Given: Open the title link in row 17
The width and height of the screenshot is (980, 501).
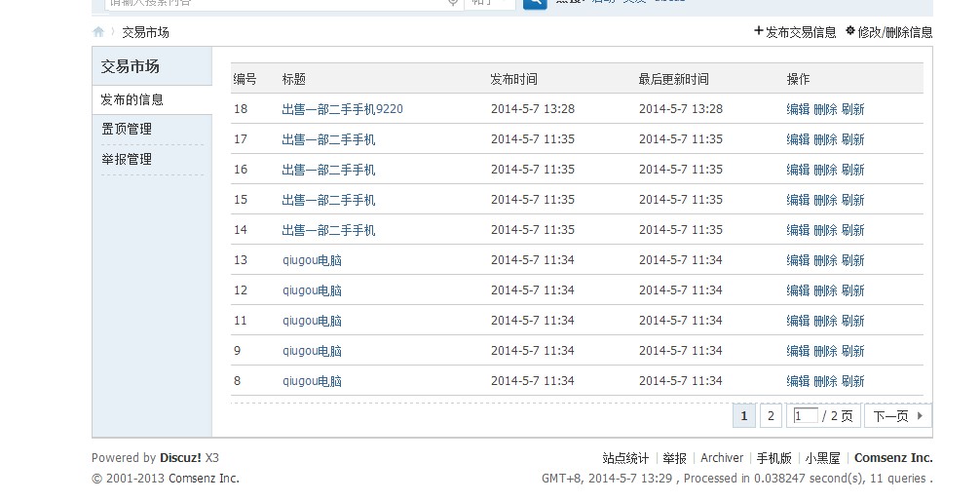Looking at the screenshot, I should coord(328,139).
